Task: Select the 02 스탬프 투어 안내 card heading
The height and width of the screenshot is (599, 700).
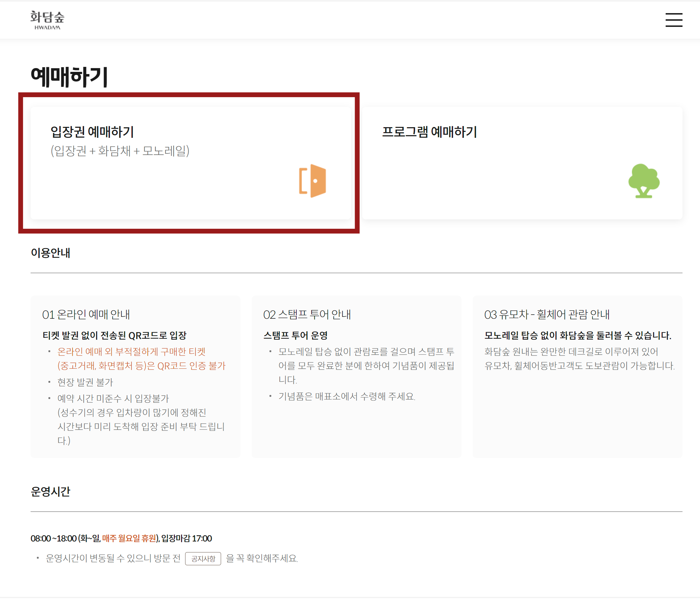Action: click(x=307, y=315)
